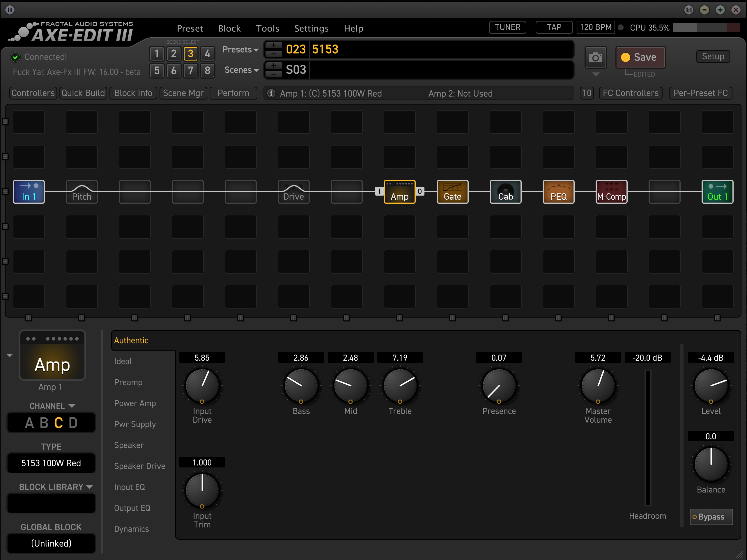Select amp channel B
The width and height of the screenshot is (747, 560).
pos(44,423)
